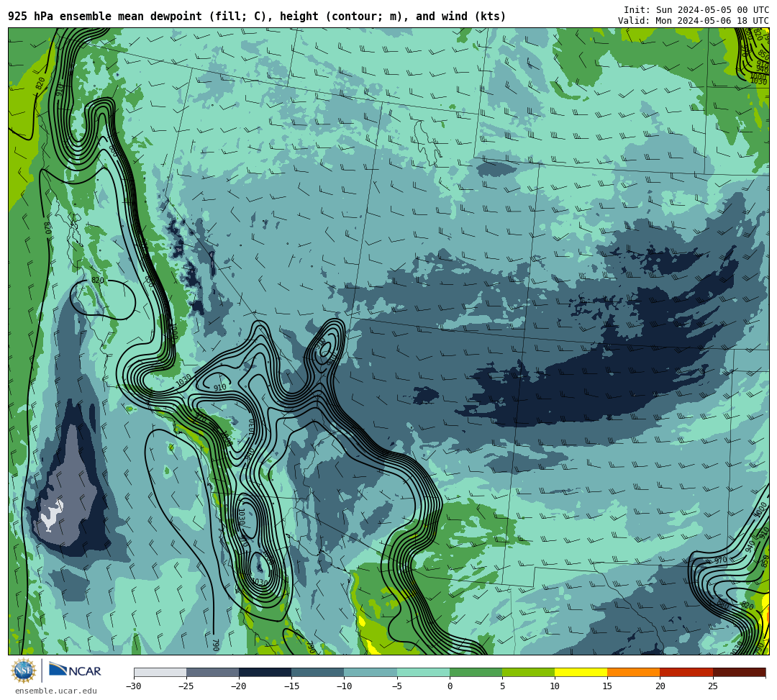Click the white-grey -30 to -25 color swatch

[x=160, y=672]
